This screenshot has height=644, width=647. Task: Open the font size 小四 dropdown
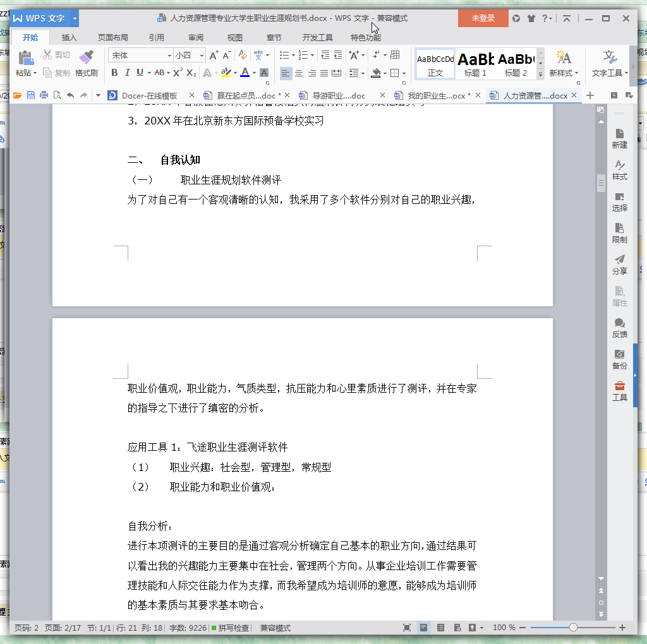tap(202, 56)
